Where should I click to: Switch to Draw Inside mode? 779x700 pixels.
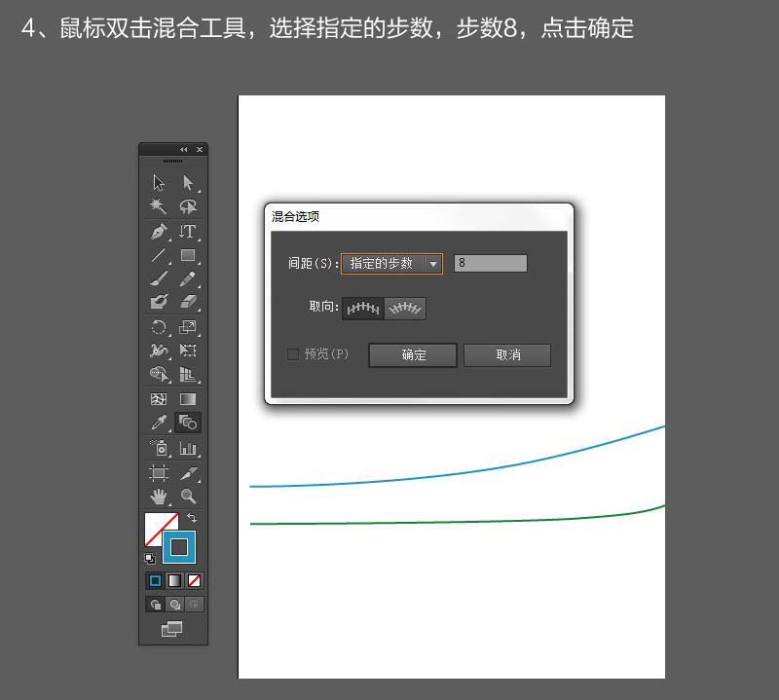pos(194,605)
